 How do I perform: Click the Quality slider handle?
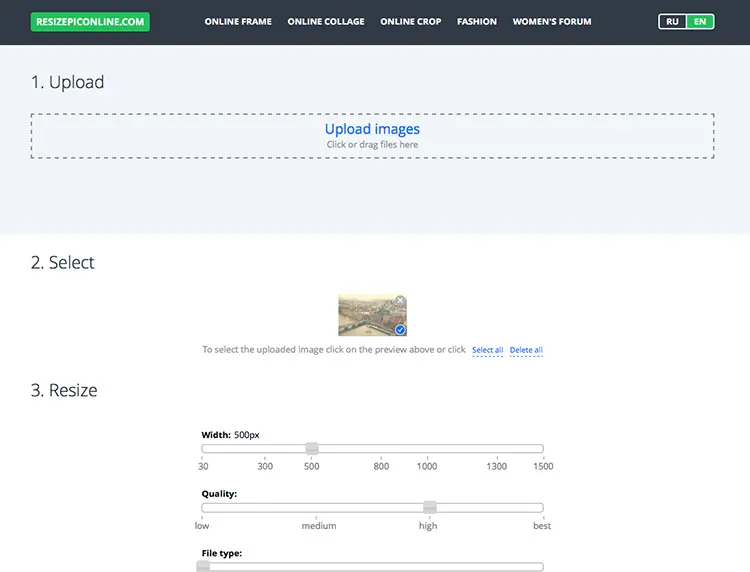click(430, 507)
